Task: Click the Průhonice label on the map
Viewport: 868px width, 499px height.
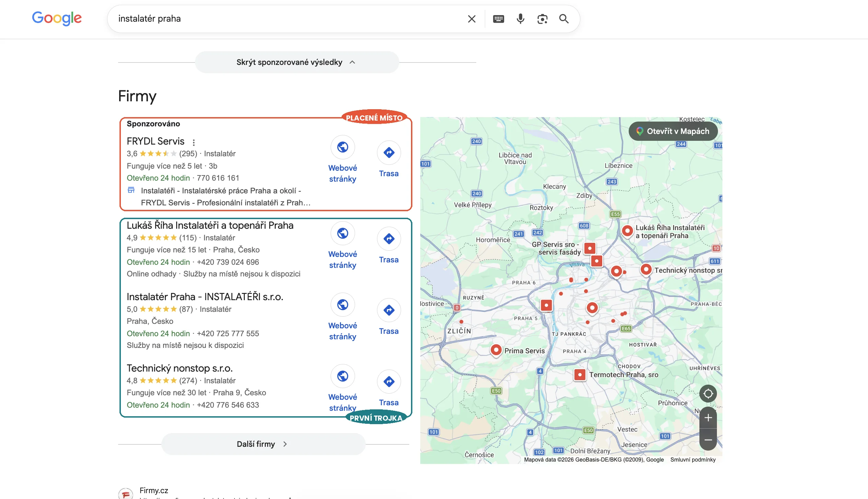Action: 673,403
